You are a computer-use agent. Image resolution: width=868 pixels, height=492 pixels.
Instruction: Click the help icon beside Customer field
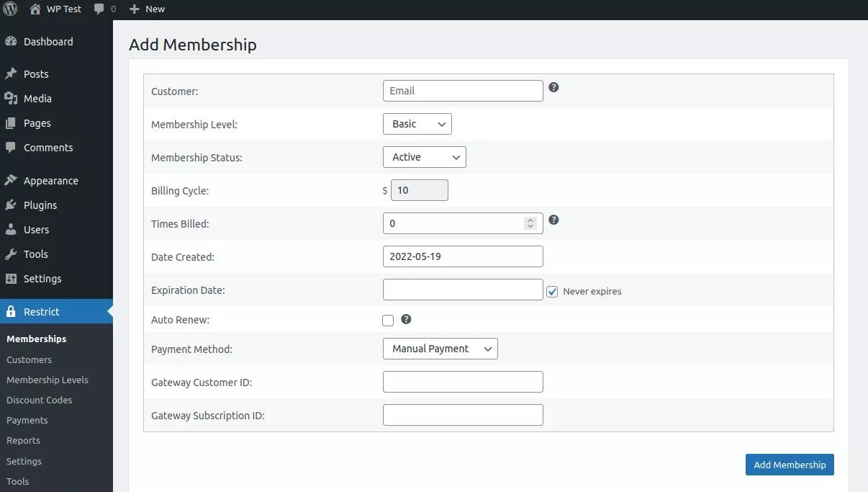point(553,87)
